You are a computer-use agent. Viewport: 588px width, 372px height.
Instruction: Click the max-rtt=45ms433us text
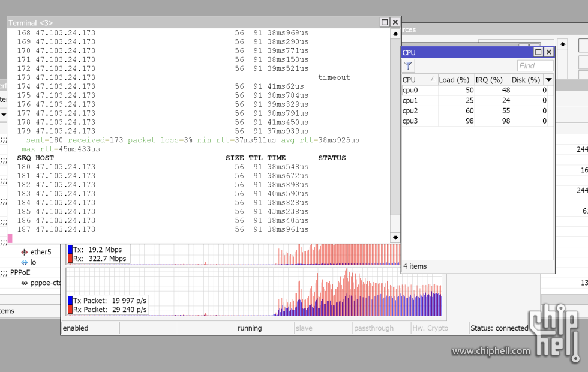click(x=61, y=149)
